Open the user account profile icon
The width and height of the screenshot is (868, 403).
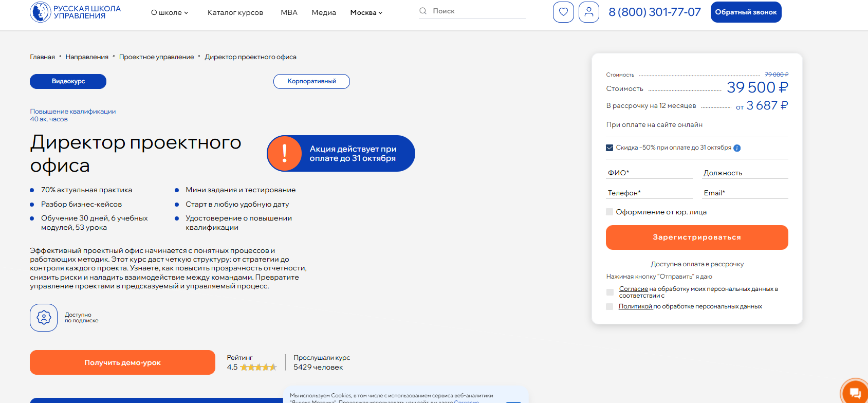click(589, 12)
